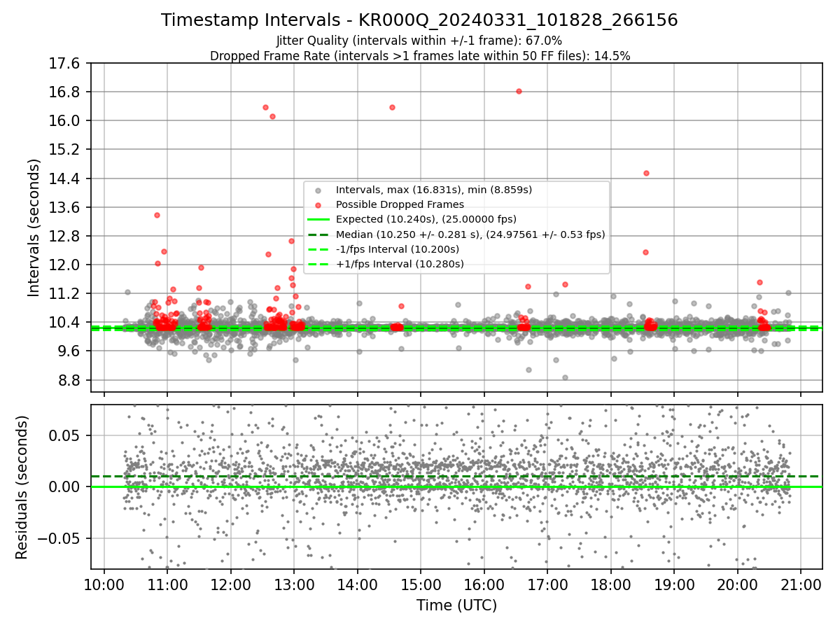Viewport: 840px width, 630px height.
Task: Click the 11:00 time tick label
Action: pos(167,584)
